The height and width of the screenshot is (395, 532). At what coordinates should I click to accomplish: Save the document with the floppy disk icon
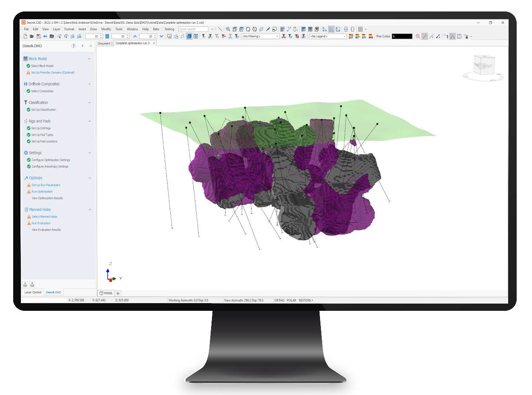pyautogui.click(x=38, y=37)
